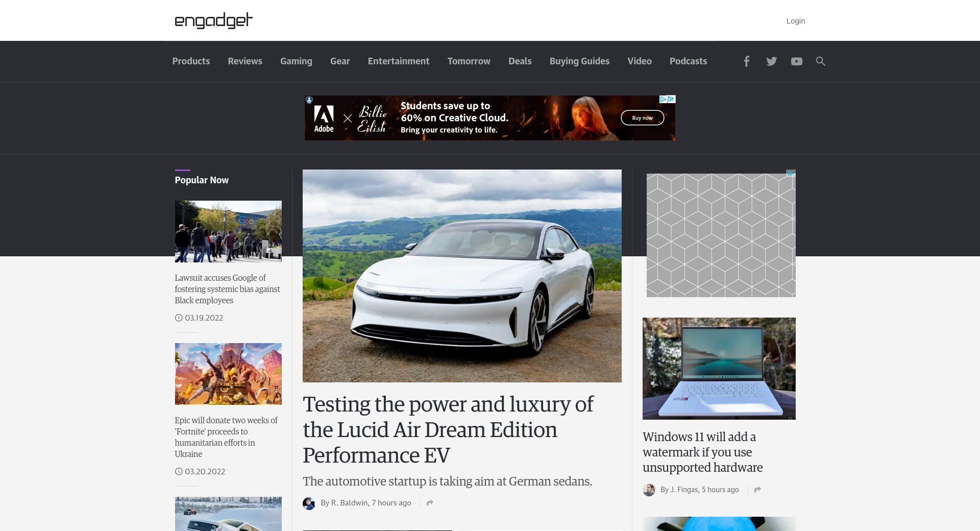This screenshot has height=531, width=980.
Task: Click the subtitle about German sedans
Action: [447, 481]
